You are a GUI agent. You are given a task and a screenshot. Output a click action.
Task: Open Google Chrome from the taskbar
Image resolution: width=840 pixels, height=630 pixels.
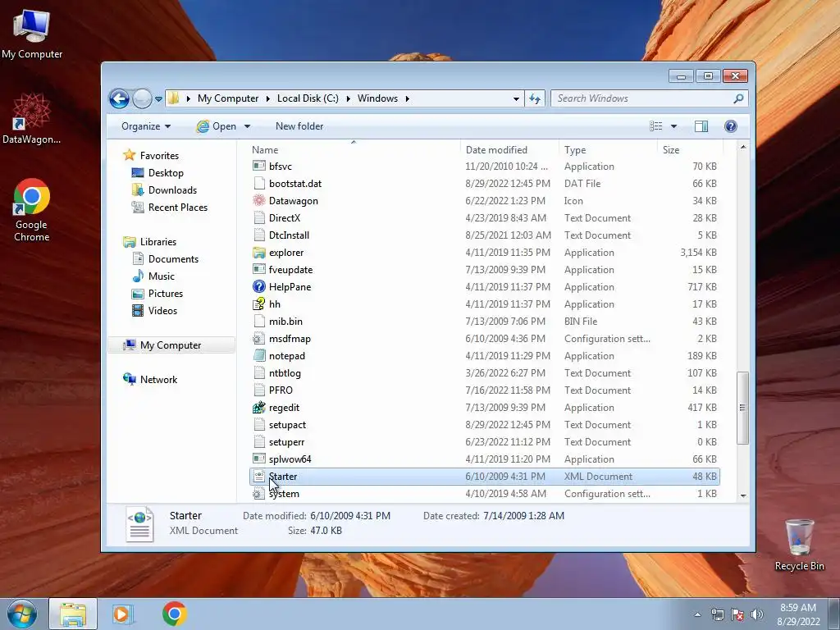coord(174,614)
